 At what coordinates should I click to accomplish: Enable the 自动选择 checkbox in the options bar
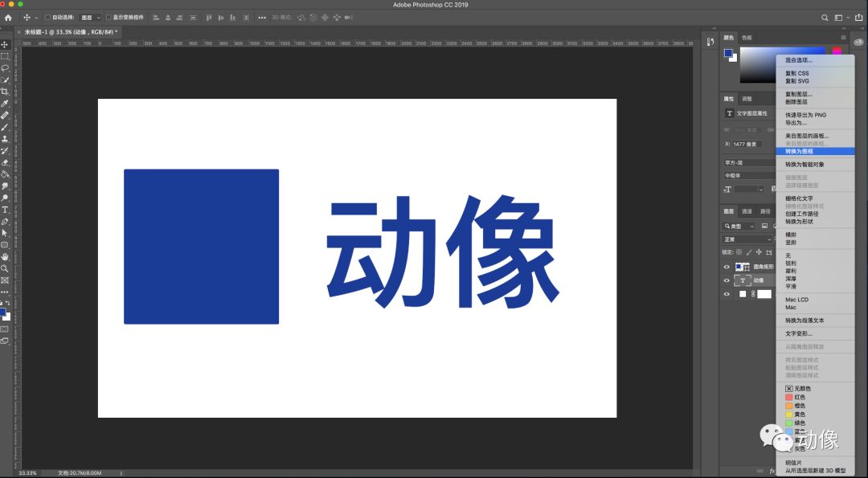(x=47, y=17)
